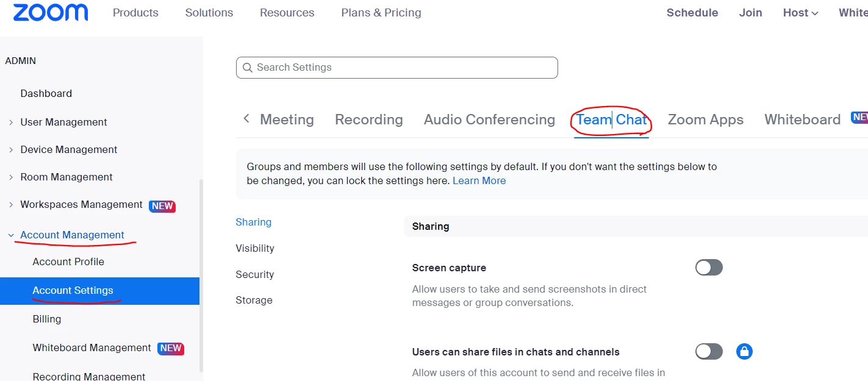Open Dashboard in the admin sidebar
The height and width of the screenshot is (381, 868).
[x=46, y=93]
